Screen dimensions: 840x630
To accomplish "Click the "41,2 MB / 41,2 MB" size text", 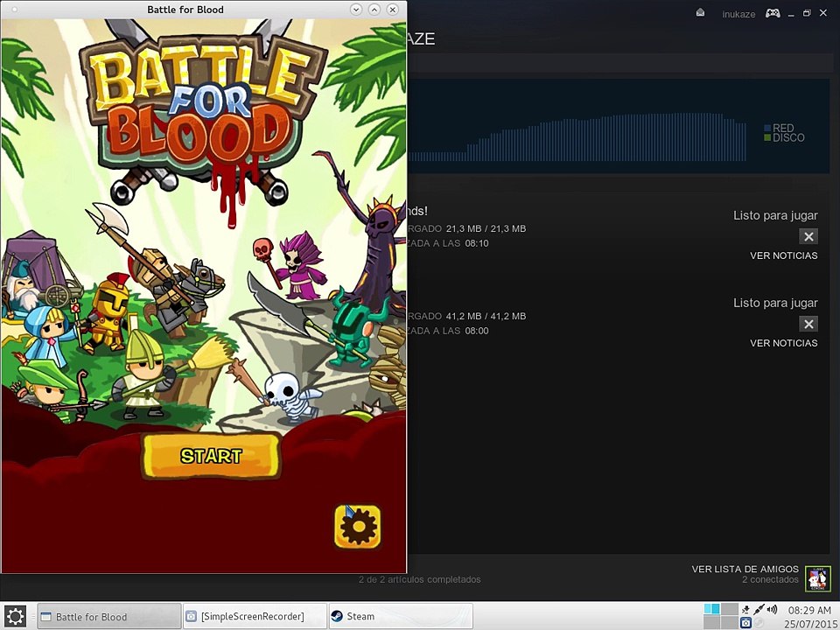I will pos(486,316).
